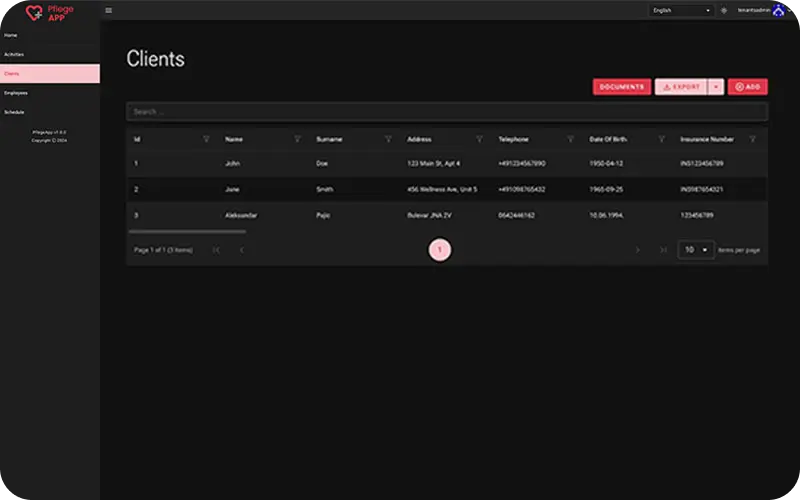Open filter icon on Address column
Viewport: 800px width, 500px height.
pos(479,139)
